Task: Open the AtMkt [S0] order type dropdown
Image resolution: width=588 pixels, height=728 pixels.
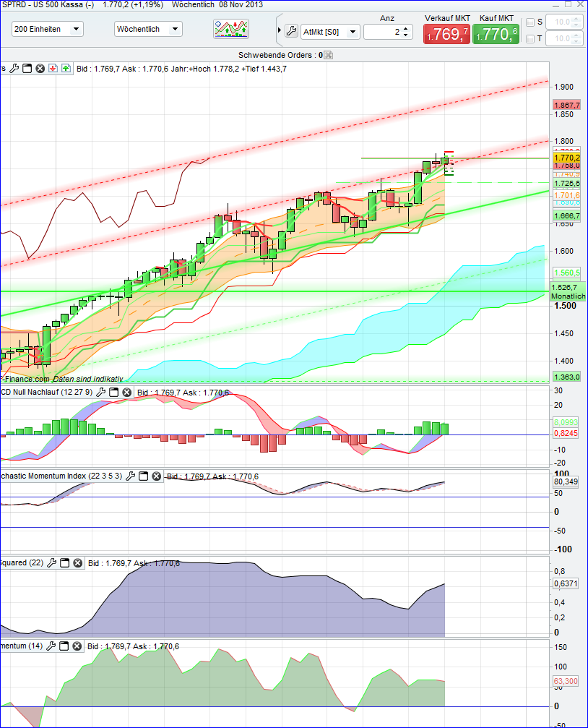Action: point(353,32)
